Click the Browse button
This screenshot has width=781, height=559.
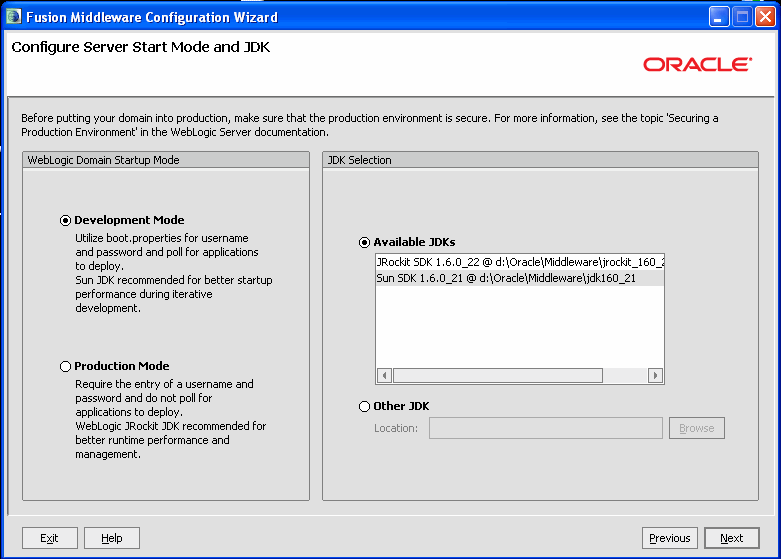click(696, 428)
